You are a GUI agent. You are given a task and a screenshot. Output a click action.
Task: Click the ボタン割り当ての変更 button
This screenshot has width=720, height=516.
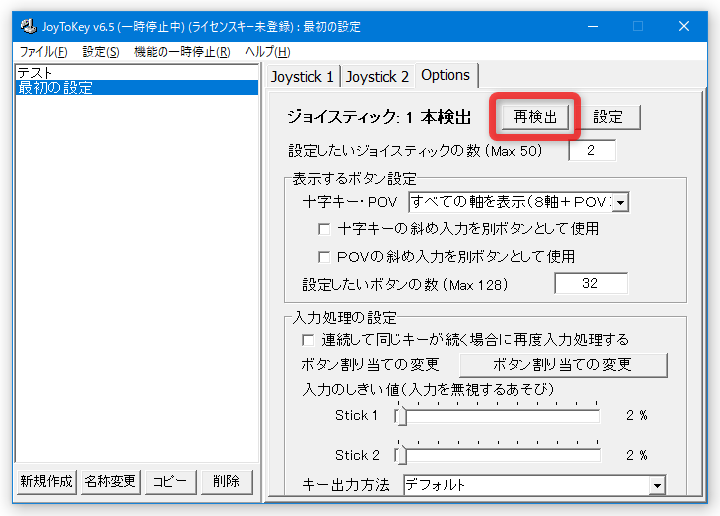(562, 365)
